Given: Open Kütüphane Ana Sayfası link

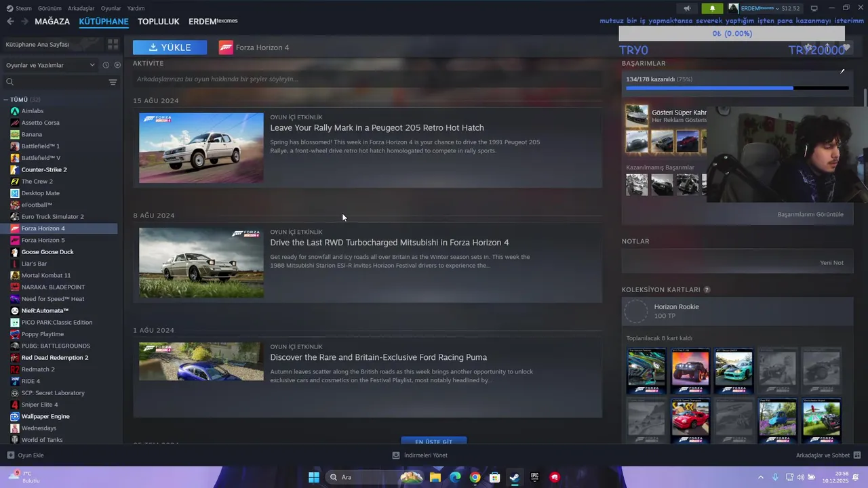Looking at the screenshot, I should pyautogui.click(x=37, y=45).
